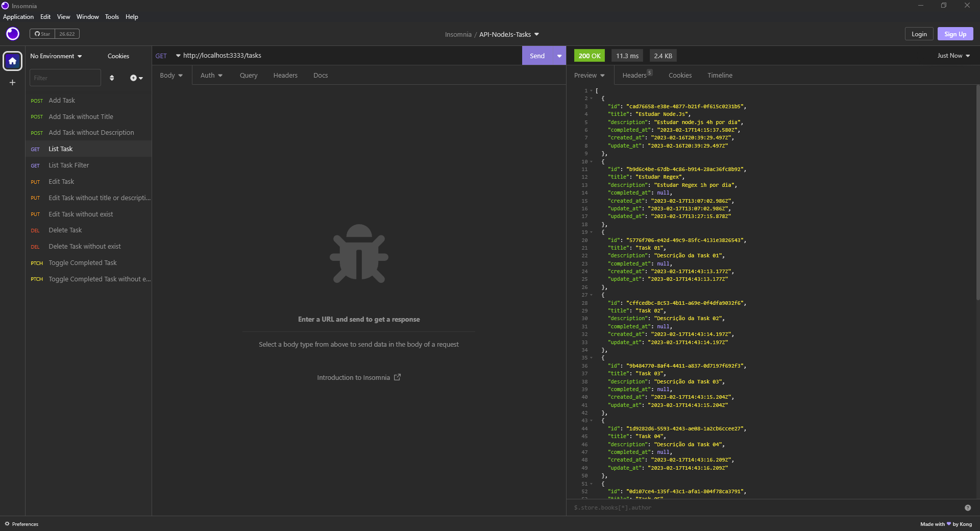
Task: Open the home dashboard icon
Action: [x=13, y=61]
